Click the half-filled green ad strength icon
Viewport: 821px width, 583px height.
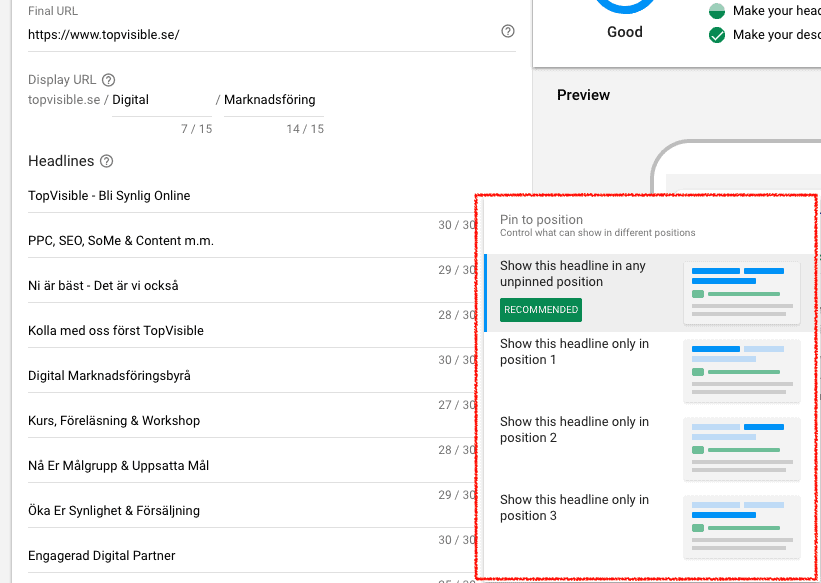click(x=717, y=11)
